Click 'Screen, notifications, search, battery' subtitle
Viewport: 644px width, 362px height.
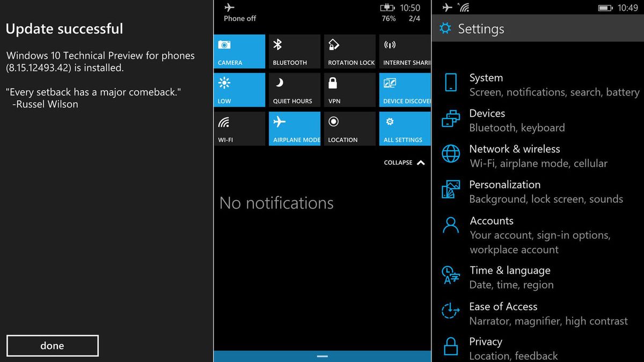554,92
